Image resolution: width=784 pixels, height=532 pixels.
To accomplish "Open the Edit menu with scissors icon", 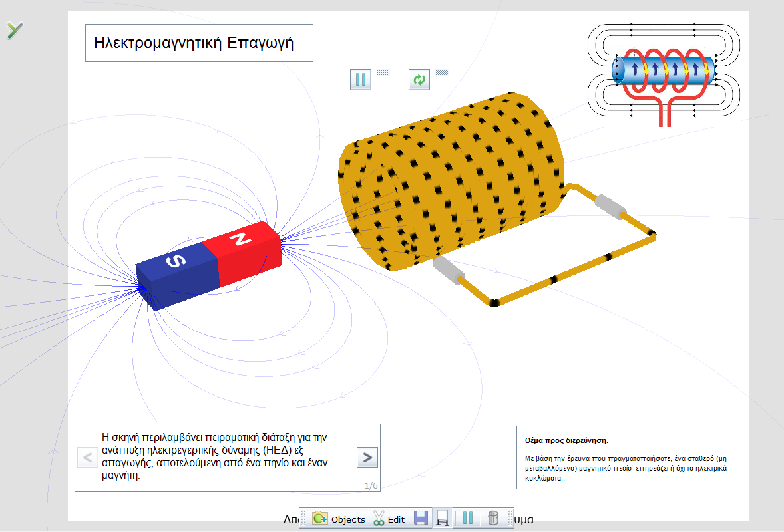I will pos(389,519).
